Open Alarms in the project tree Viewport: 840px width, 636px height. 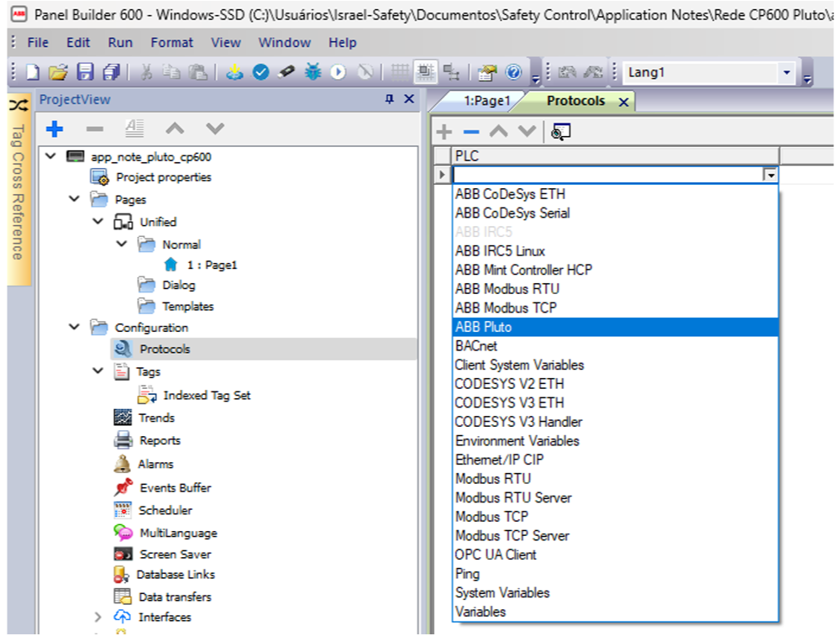click(155, 464)
